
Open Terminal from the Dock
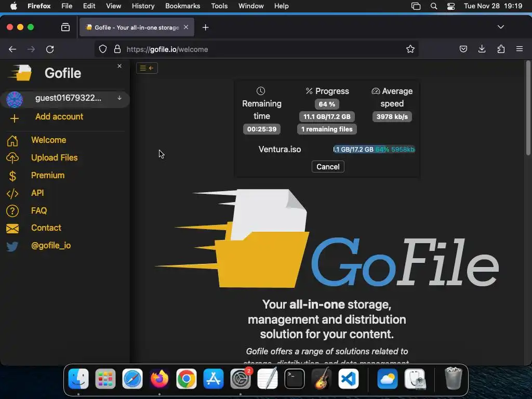pos(294,379)
